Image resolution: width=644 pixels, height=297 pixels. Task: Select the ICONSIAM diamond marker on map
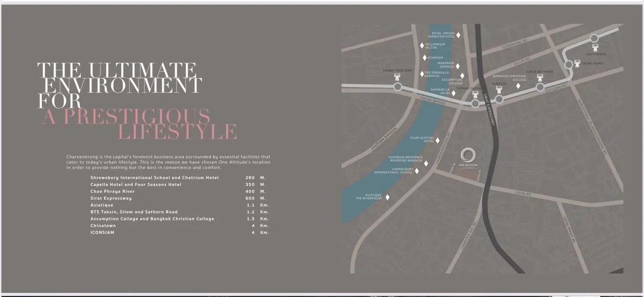[425, 58]
